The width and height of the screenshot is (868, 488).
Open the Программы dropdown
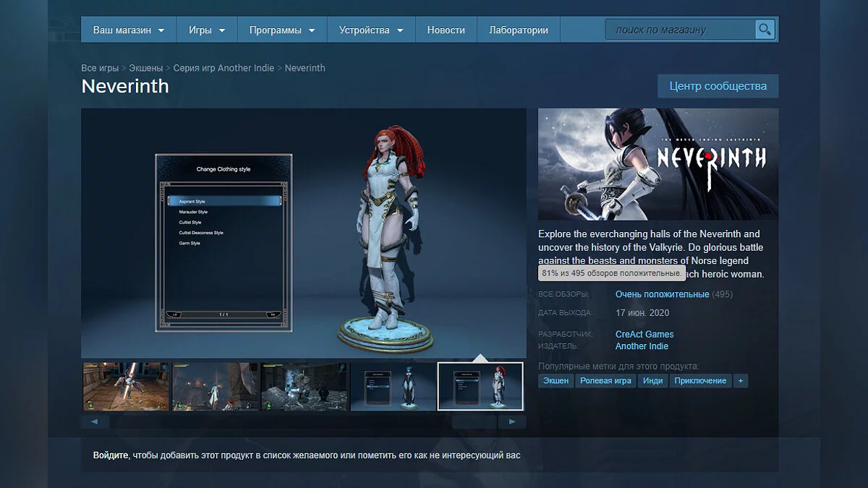coord(282,30)
